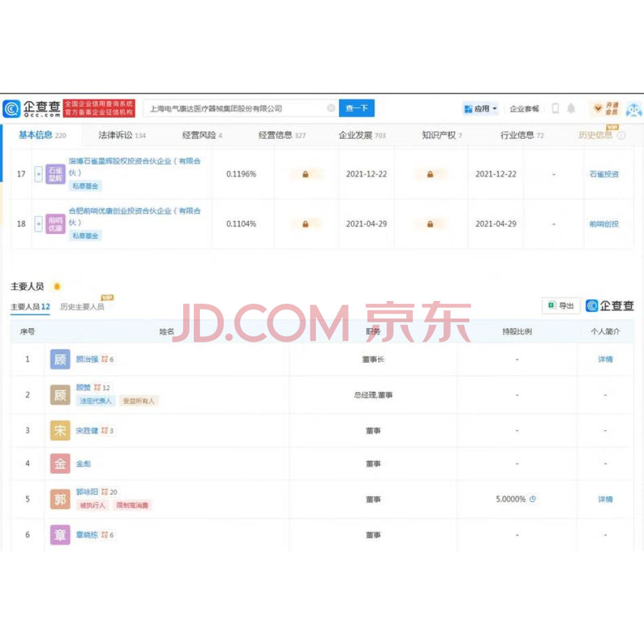
Task: Click the related-companies icon beside 章晓栋
Action: point(104,535)
